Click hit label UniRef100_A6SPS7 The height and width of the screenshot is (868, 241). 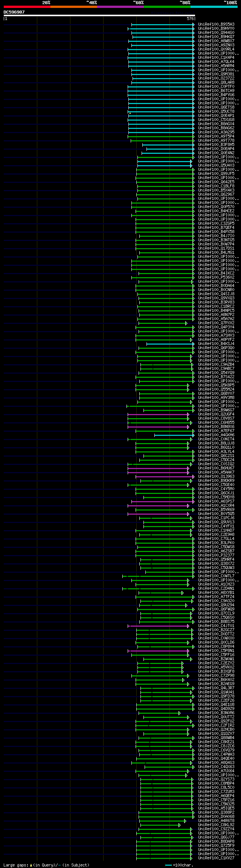[x=216, y=501]
